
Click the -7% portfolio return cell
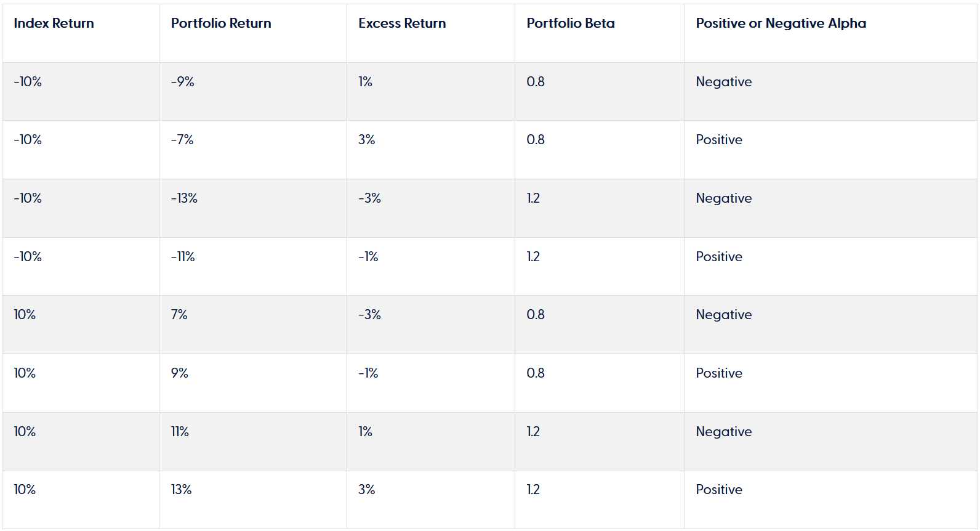tap(182, 140)
